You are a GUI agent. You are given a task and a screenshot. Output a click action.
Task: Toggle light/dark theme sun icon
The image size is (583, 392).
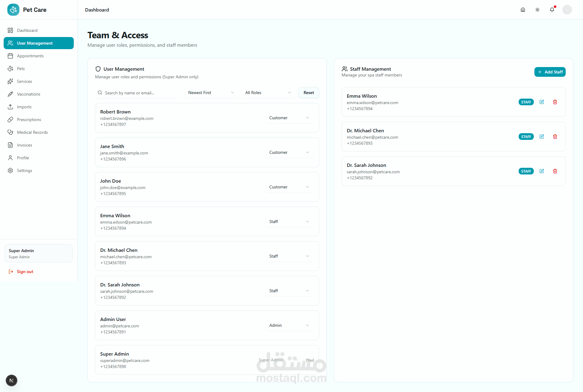pos(537,10)
